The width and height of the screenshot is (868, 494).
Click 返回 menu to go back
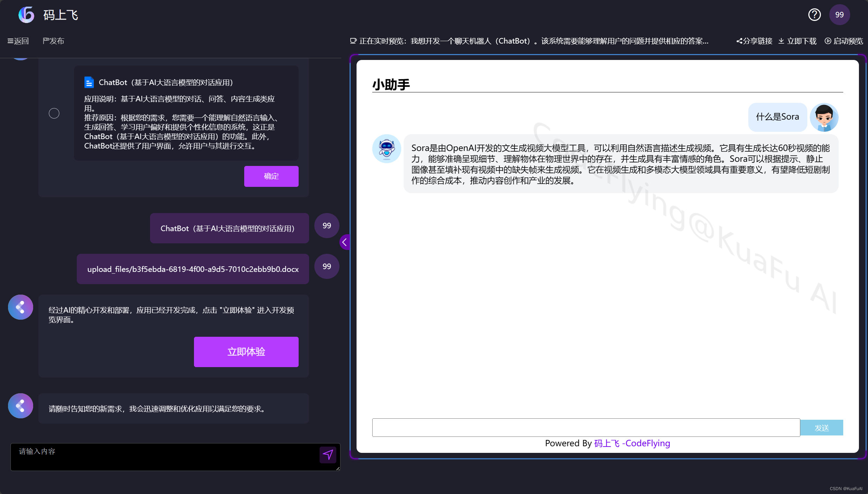(x=18, y=41)
